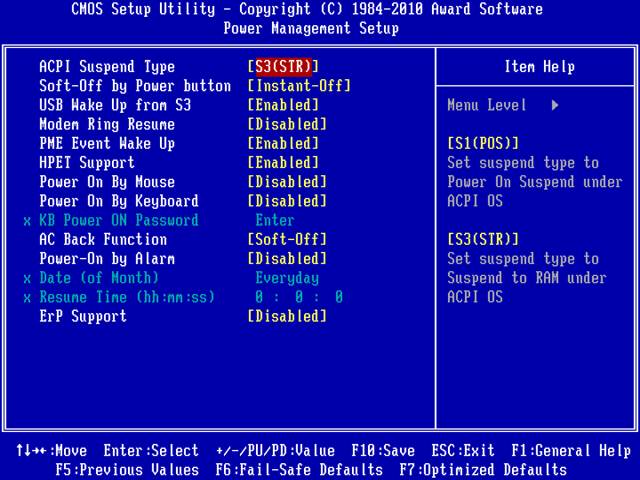Select Power On By Mouse value
The image size is (640, 480).
point(287,182)
